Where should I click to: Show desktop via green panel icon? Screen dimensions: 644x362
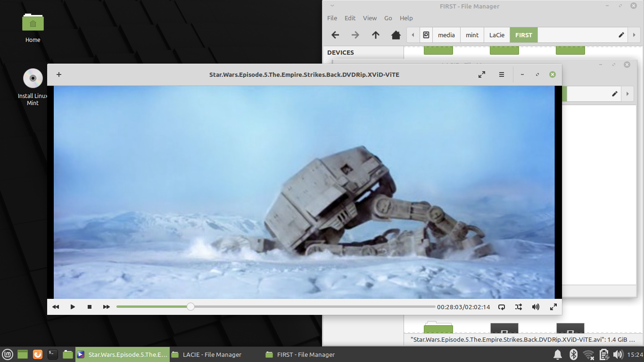23,354
